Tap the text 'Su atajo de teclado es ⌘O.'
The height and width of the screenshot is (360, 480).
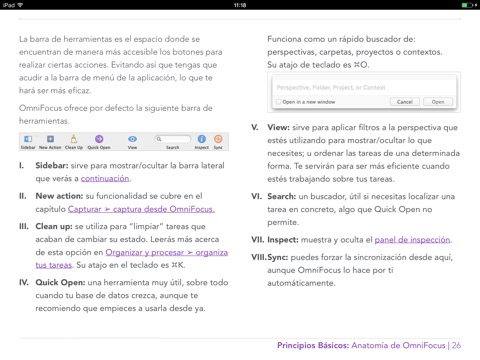click(318, 65)
